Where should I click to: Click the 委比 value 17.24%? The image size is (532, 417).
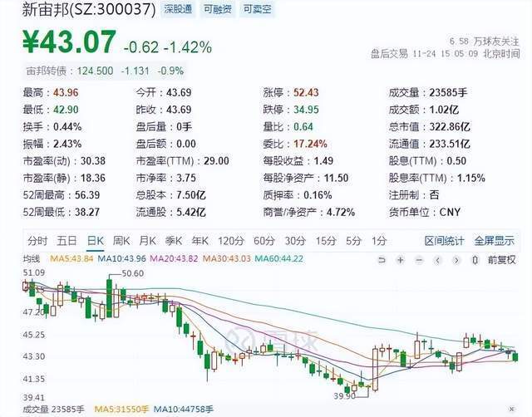pyautogui.click(x=310, y=144)
